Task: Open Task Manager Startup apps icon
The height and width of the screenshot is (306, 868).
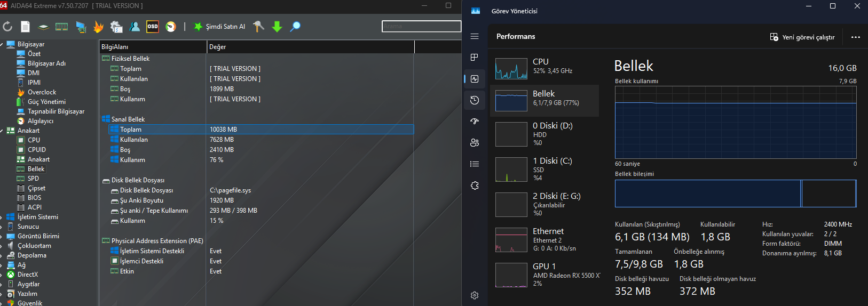Action: (475, 122)
